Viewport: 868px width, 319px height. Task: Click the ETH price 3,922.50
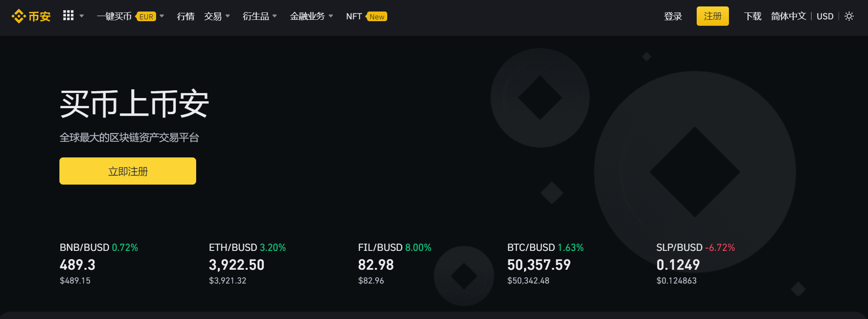[x=237, y=265]
